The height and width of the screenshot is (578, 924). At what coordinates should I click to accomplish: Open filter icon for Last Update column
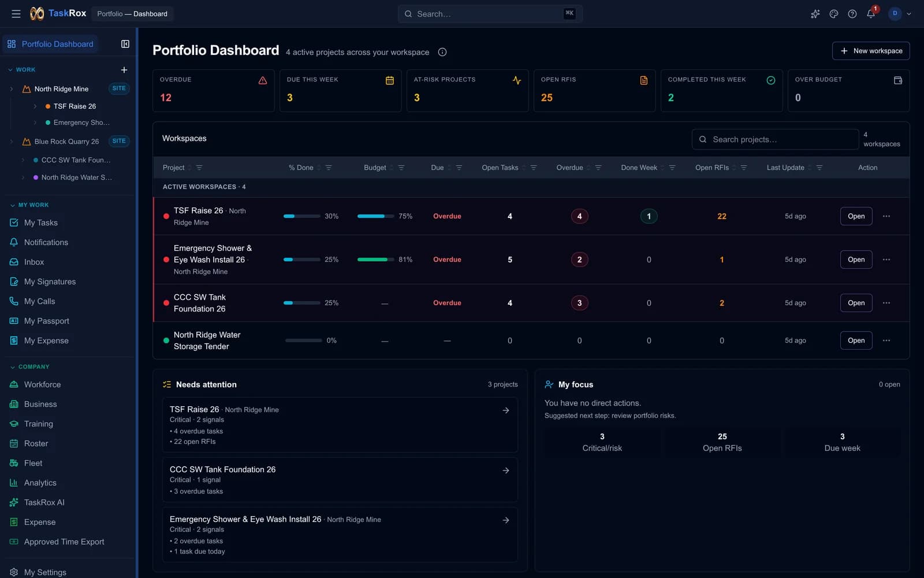(x=819, y=168)
